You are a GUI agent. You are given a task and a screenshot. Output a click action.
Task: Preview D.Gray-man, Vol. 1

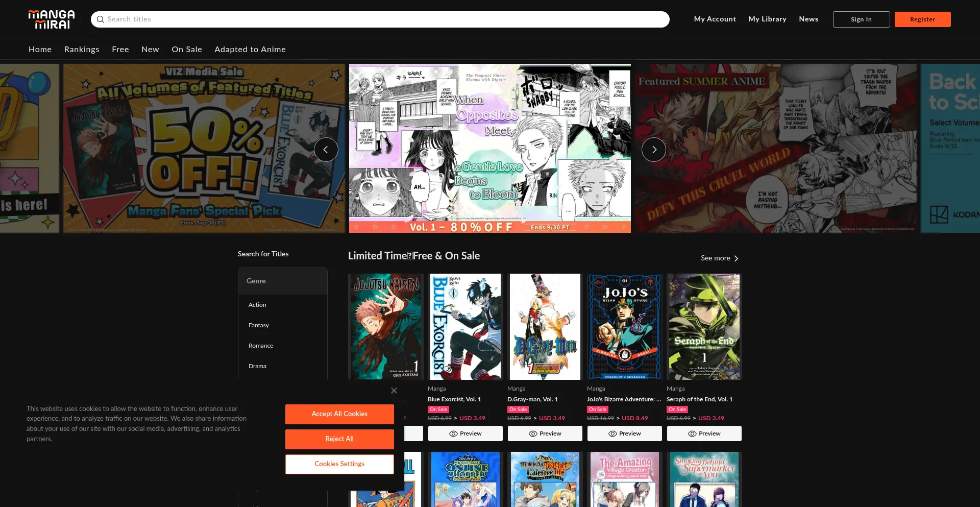pyautogui.click(x=545, y=433)
